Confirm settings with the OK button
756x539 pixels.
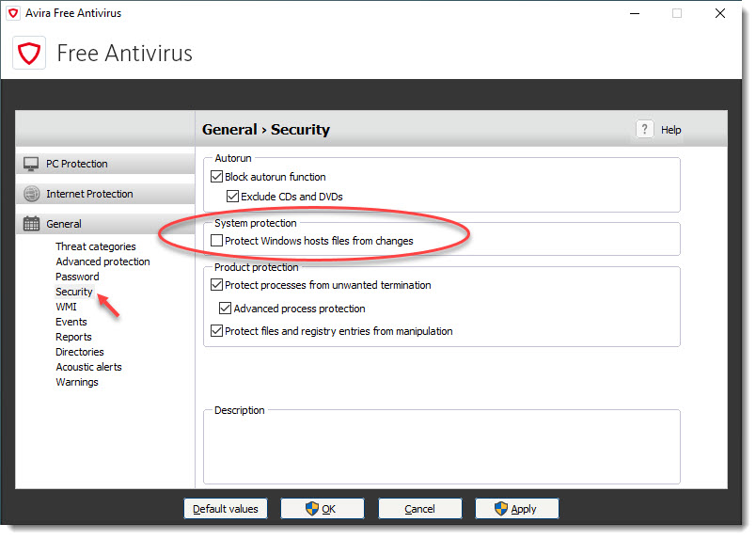coord(323,509)
